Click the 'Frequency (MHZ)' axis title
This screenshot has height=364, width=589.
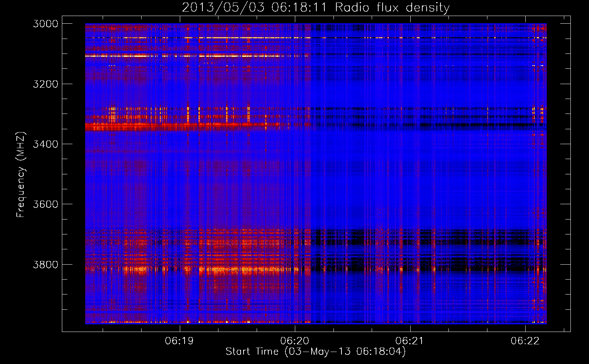21,174
